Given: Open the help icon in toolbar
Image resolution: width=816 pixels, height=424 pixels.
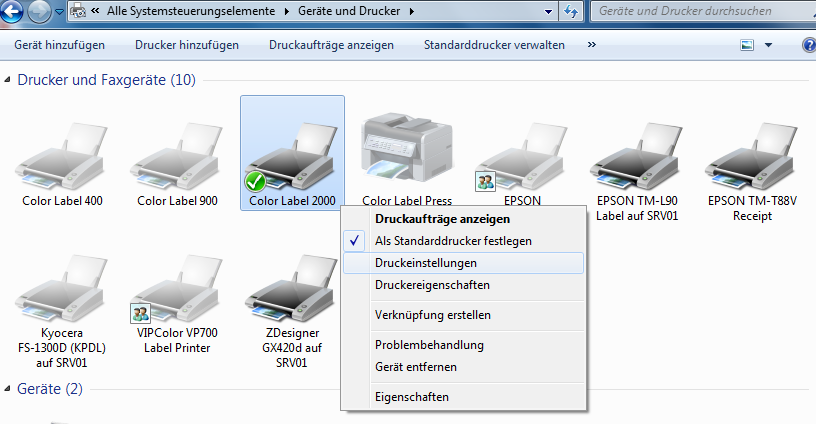Looking at the screenshot, I should [809, 45].
